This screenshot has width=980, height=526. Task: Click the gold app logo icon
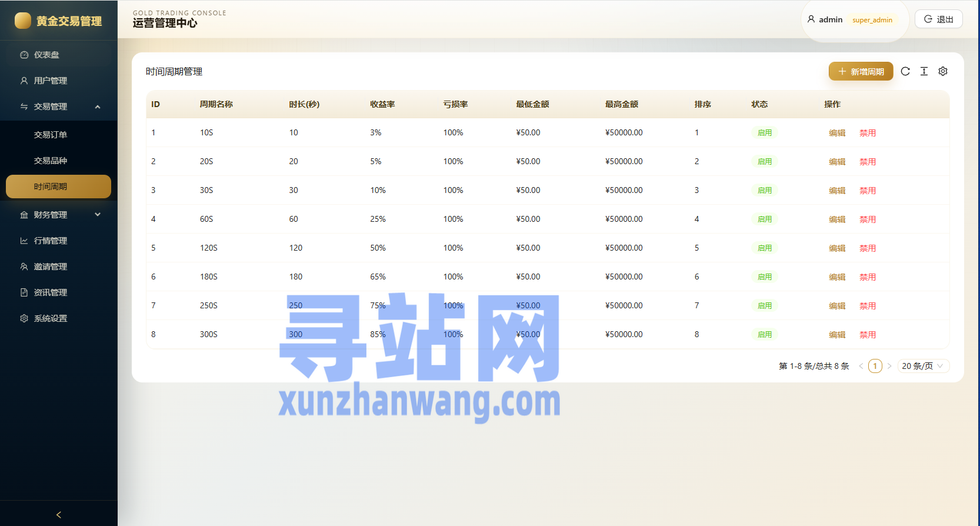pyautogui.click(x=23, y=21)
